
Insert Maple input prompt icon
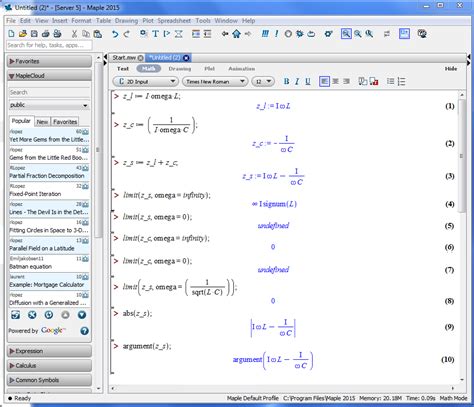(167, 34)
